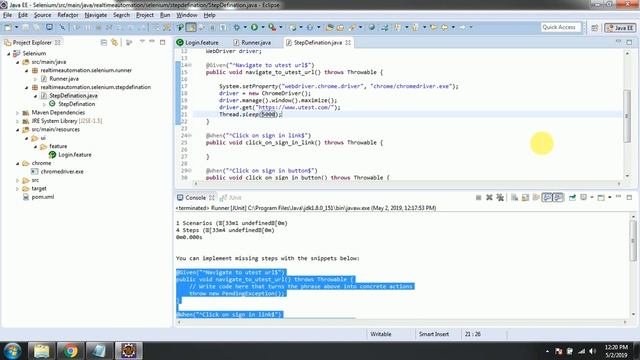Viewport: 640px width, 360px height.
Task: Open the Project Explorer View Menu dropdown
Action: (142, 42)
